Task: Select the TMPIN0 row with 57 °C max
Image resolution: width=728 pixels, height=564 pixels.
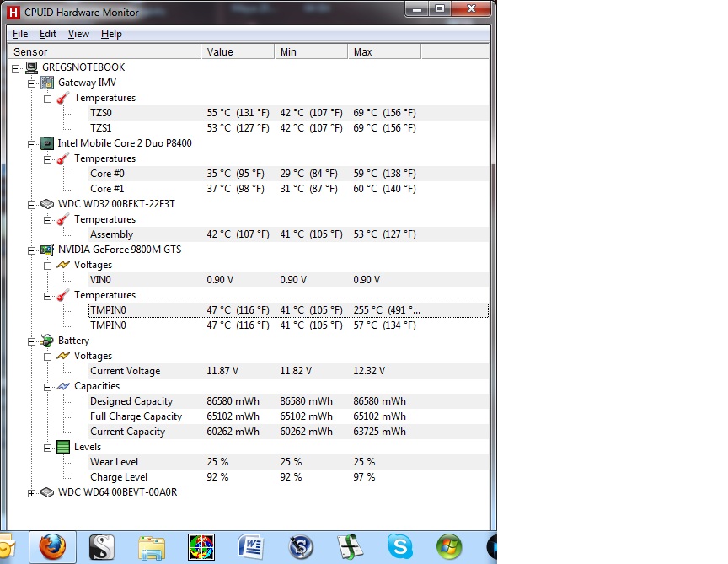Action: (x=288, y=325)
